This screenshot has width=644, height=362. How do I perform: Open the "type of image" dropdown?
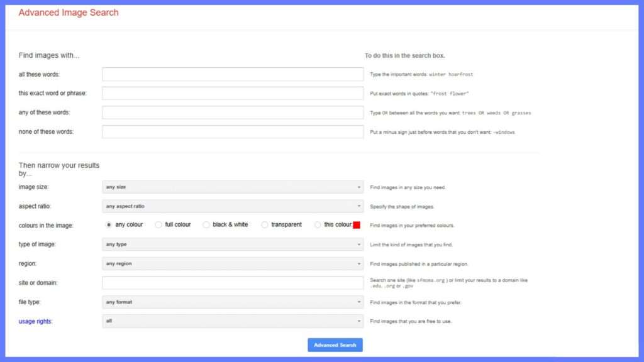(x=233, y=244)
